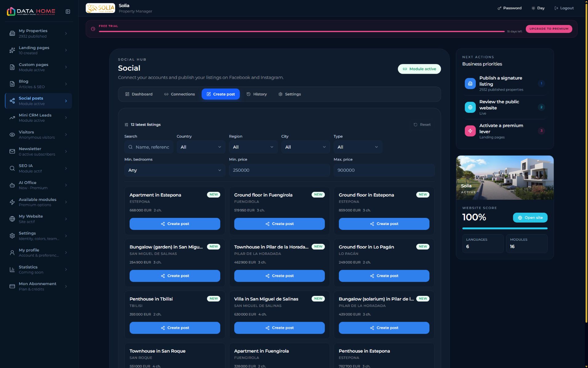Screen dimensions: 588x368
Task: Click the Custom pages document icon
Action: tap(12, 67)
